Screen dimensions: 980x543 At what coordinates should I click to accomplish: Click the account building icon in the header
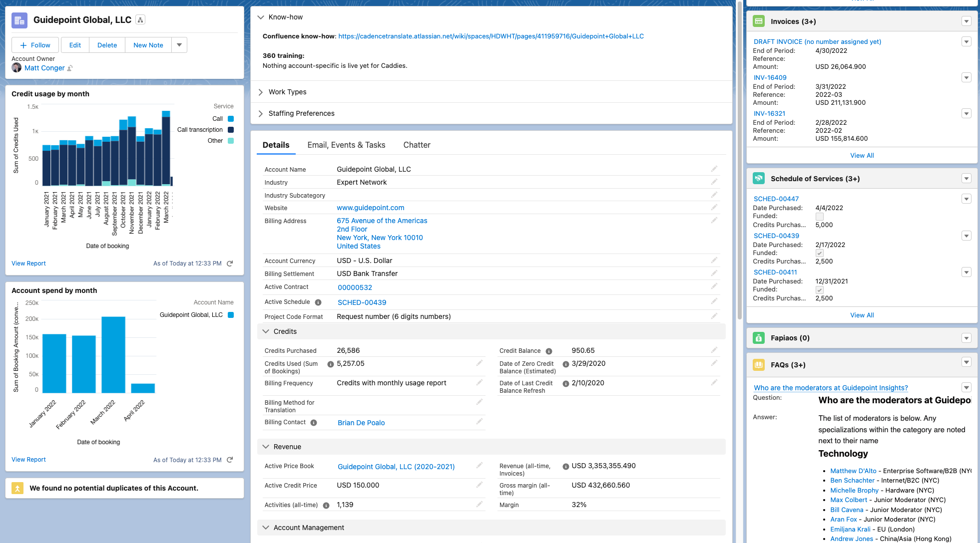[19, 20]
